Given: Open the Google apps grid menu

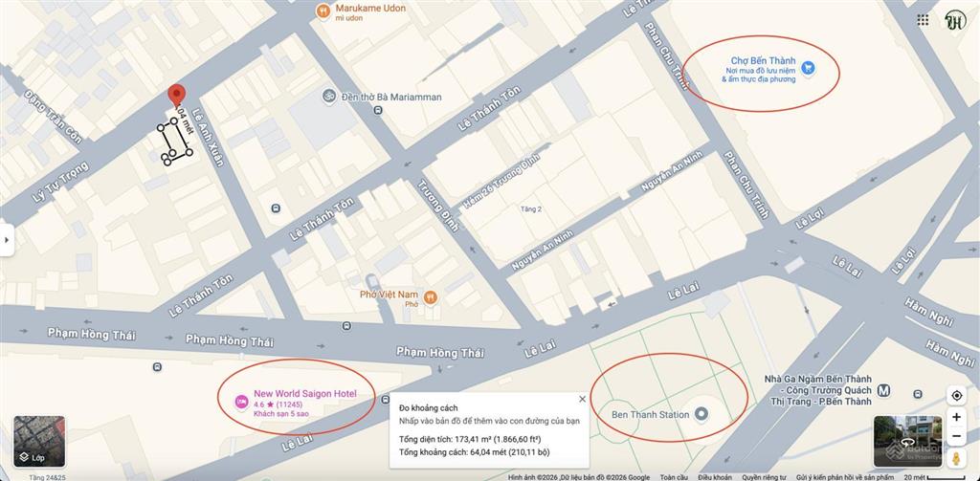Looking at the screenshot, I should [923, 20].
